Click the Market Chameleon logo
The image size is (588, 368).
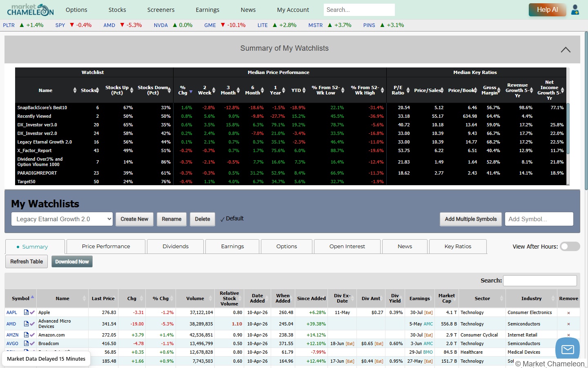point(30,10)
